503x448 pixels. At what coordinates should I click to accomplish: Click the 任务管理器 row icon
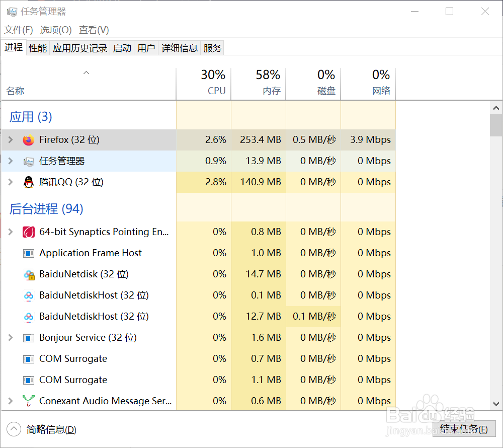point(29,161)
